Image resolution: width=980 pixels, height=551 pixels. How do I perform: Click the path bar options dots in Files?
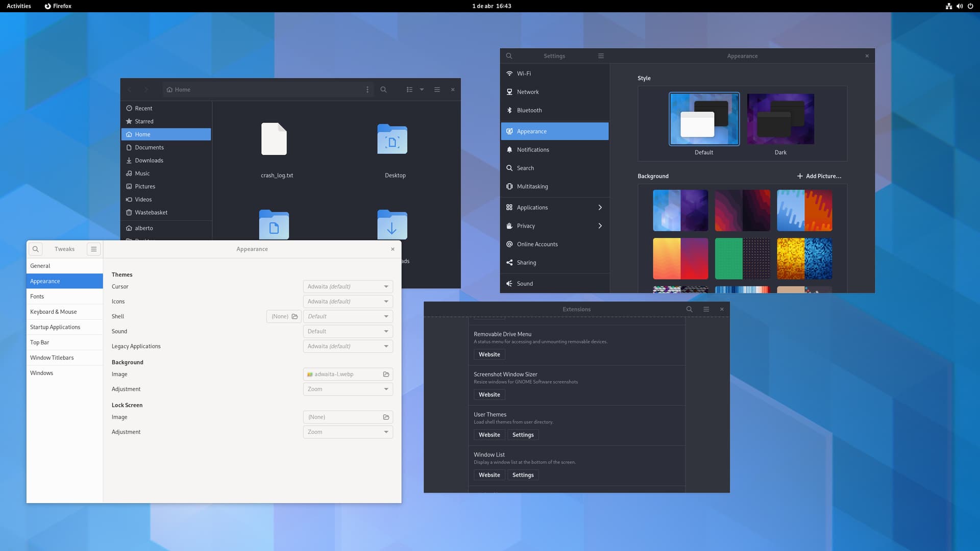(x=367, y=89)
